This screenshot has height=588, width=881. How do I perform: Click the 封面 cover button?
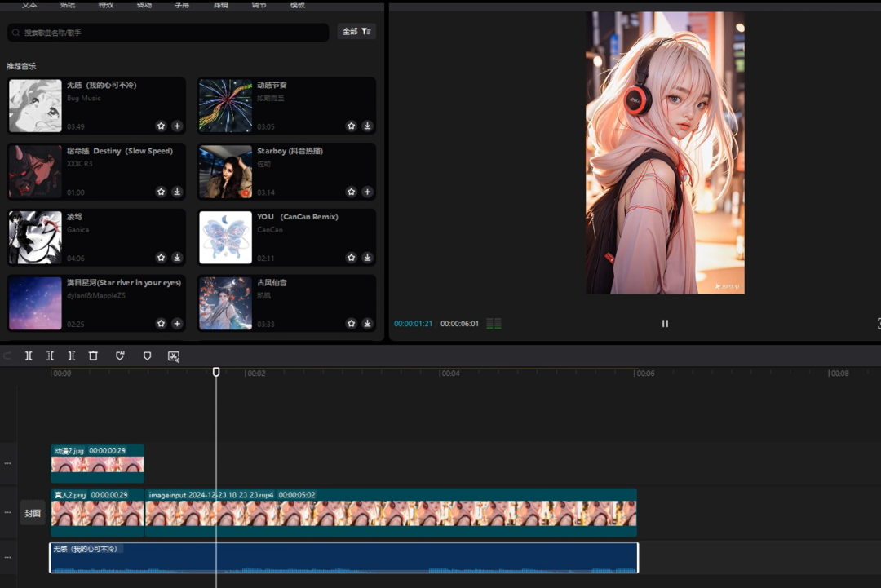[x=33, y=514]
